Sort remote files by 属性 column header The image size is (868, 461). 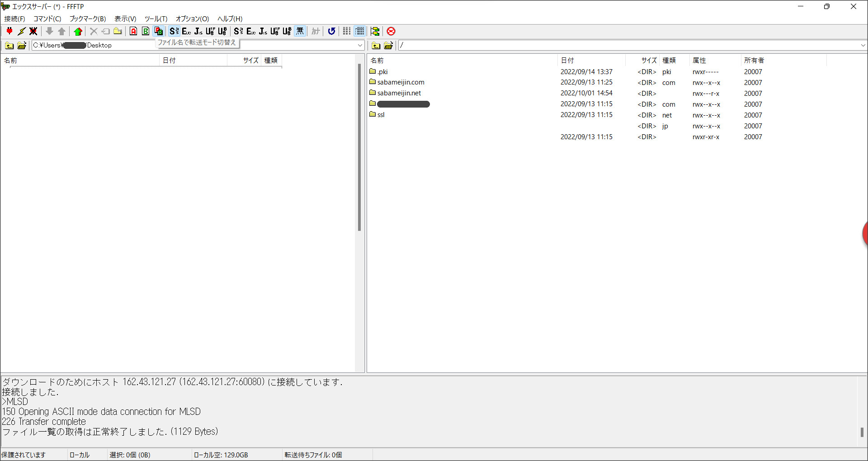[699, 60]
